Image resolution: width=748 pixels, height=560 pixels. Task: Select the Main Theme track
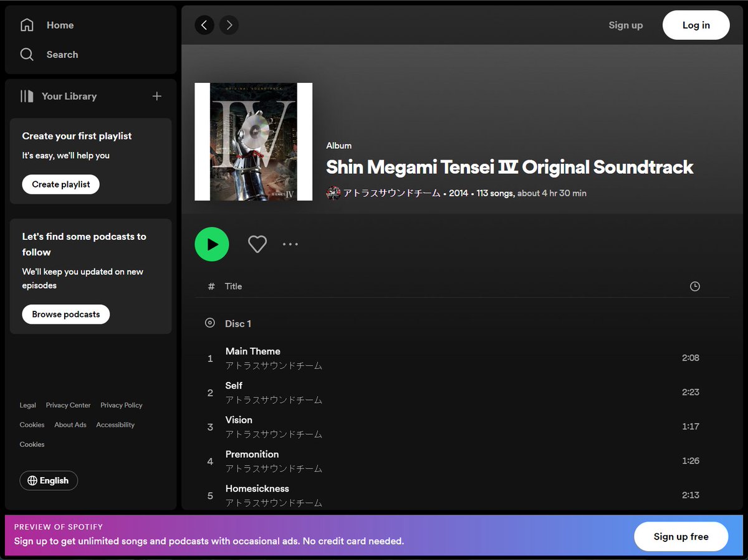[x=462, y=358]
